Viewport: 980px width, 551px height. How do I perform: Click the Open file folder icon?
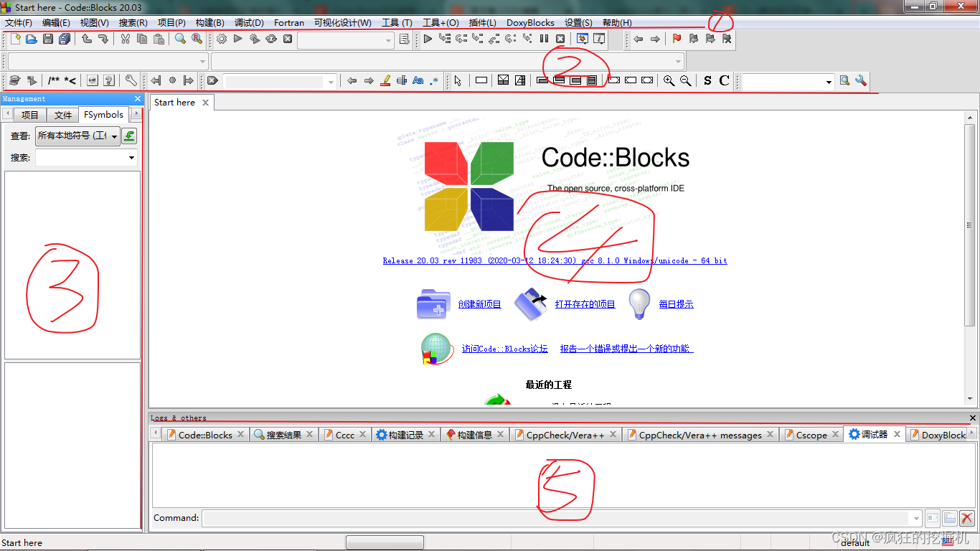click(x=32, y=39)
